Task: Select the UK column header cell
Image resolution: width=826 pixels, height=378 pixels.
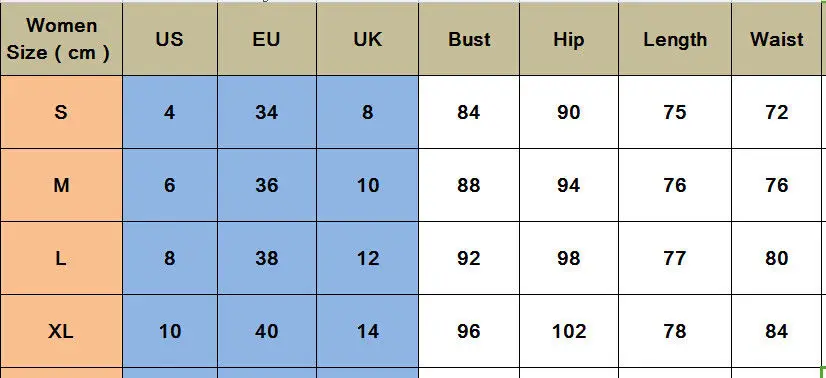Action: [x=368, y=39]
